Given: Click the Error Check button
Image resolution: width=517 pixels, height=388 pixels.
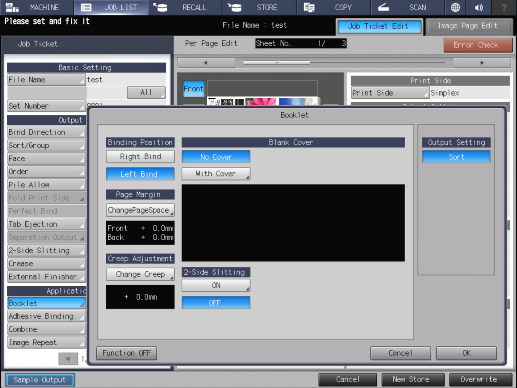Looking at the screenshot, I should click(x=478, y=45).
